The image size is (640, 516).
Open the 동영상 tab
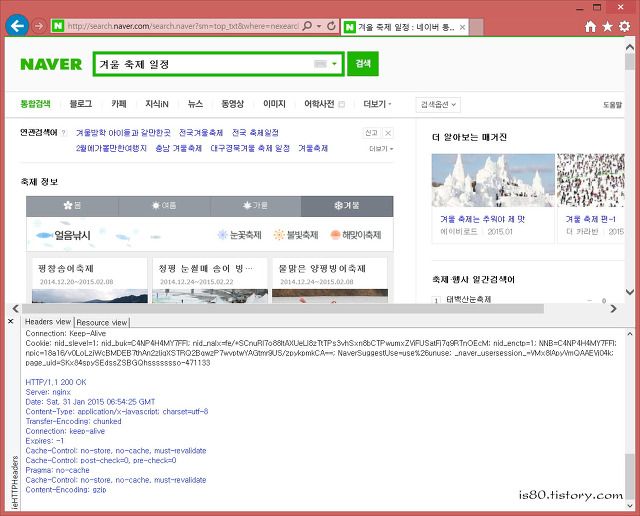click(233, 104)
